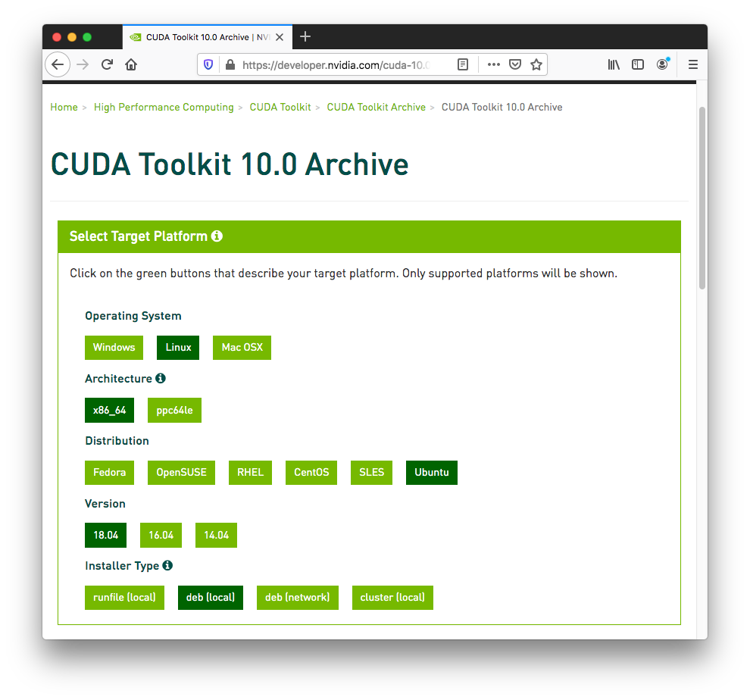Select x86_64 architecture
The height and width of the screenshot is (700, 750).
(x=110, y=410)
